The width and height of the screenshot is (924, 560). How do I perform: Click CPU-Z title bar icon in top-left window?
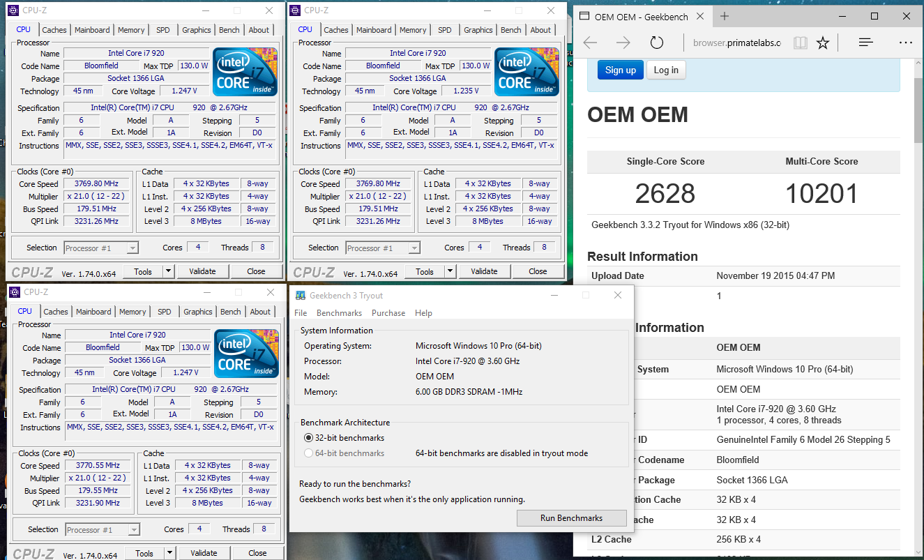14,10
